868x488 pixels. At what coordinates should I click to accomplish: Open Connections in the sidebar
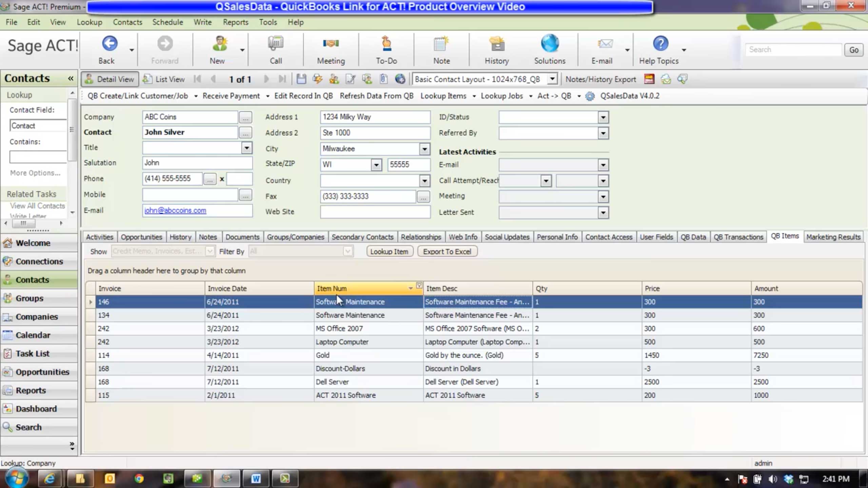(x=39, y=261)
